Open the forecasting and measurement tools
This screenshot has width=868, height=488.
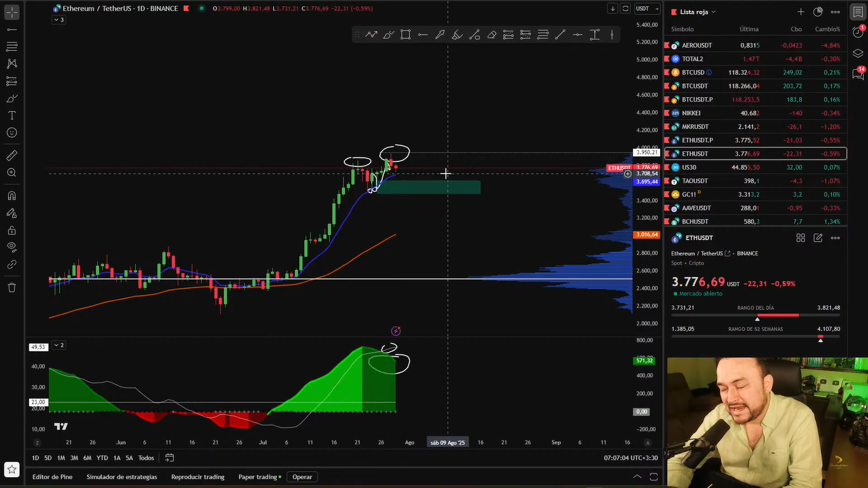point(11,81)
